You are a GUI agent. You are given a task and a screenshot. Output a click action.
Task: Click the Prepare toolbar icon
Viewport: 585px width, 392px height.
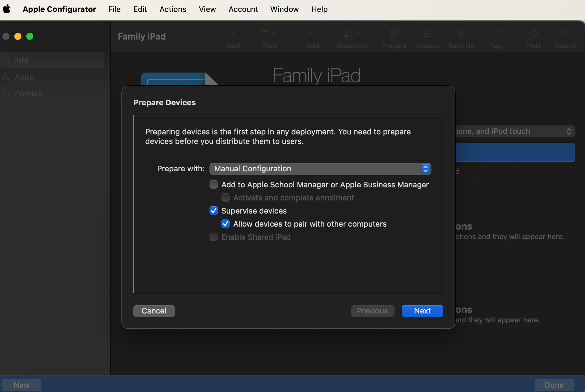pos(394,33)
